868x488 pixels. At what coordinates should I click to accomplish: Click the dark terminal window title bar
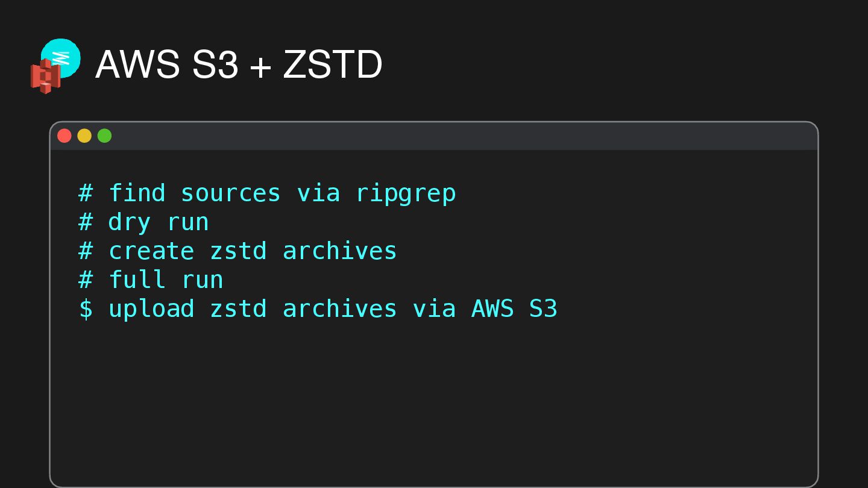[x=434, y=136]
